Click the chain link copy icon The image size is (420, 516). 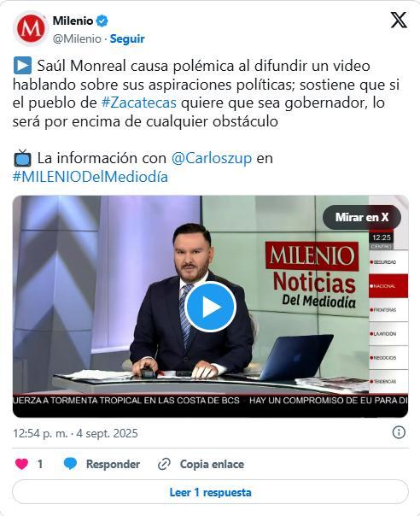point(164,465)
